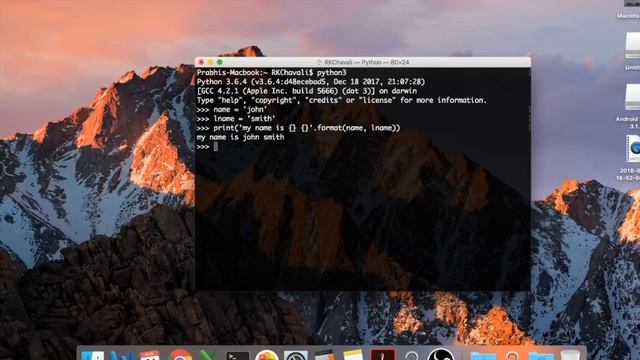Click the "name = 'john'" line
Viewport: 640px width, 360px height.
232,109
